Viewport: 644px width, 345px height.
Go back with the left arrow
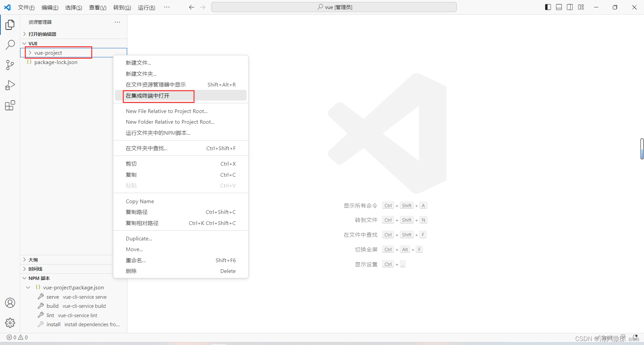point(192,7)
